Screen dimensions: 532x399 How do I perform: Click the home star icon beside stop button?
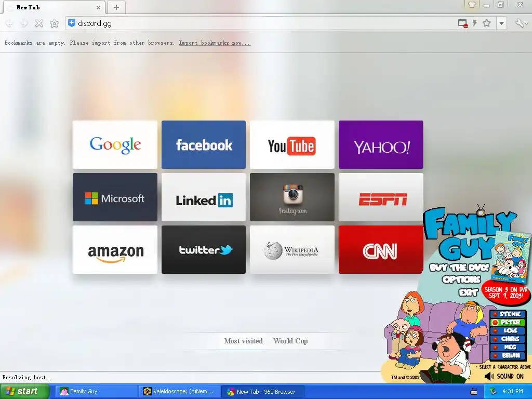click(x=54, y=23)
